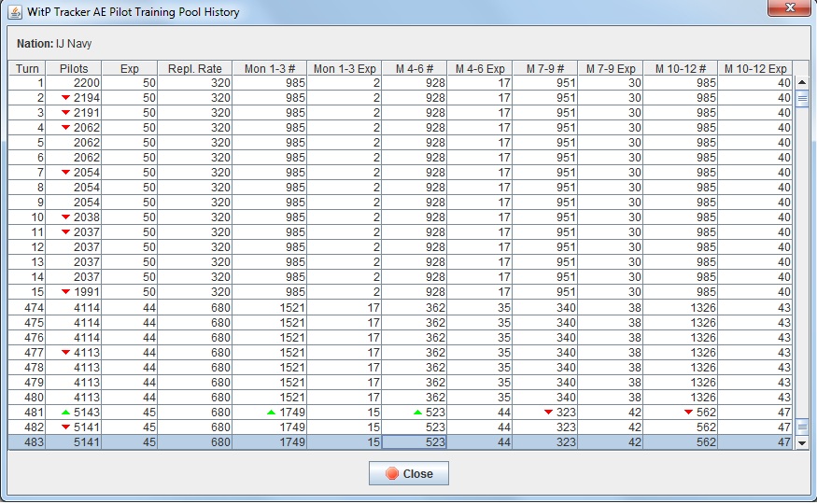Image resolution: width=817 pixels, height=504 pixels.
Task: Click the red down arrow beside 562
Action: click(x=688, y=413)
